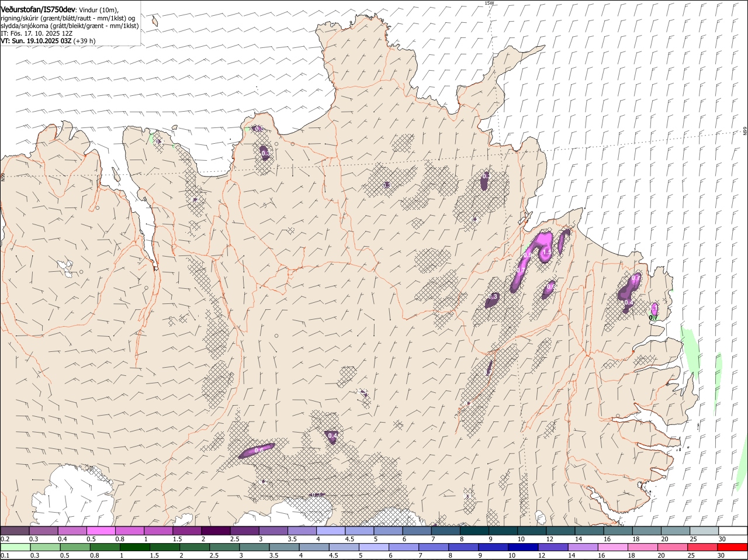Viewport: 748px width, 560px height.
Task: Click the '(+39 h)' forecast offset text
Action: point(85,41)
